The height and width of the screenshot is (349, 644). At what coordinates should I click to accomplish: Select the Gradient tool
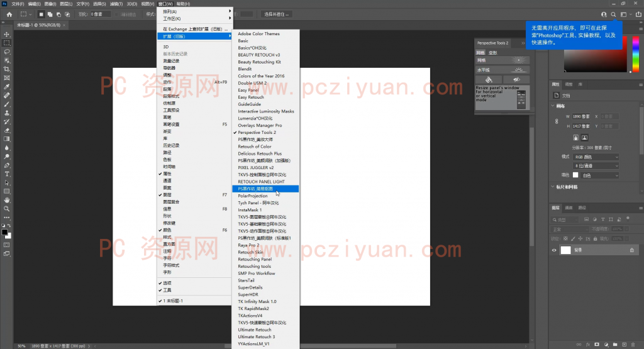7,139
